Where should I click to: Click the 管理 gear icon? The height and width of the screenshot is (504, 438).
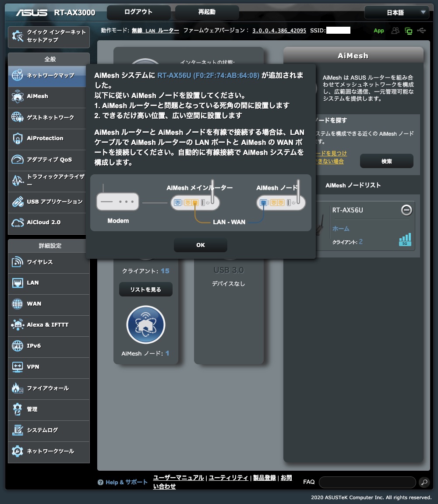[18, 409]
